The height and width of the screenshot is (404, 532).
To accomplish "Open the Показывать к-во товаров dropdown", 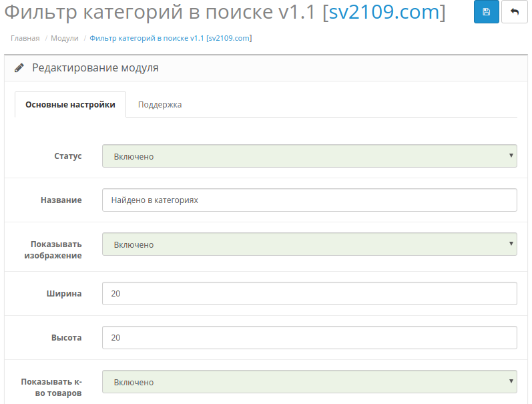I will pyautogui.click(x=310, y=382).
